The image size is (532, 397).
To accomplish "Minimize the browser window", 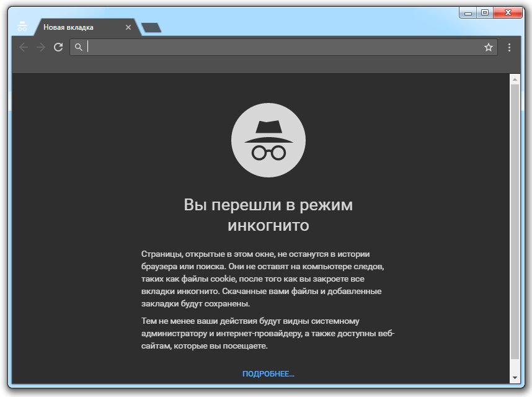I will (468, 13).
